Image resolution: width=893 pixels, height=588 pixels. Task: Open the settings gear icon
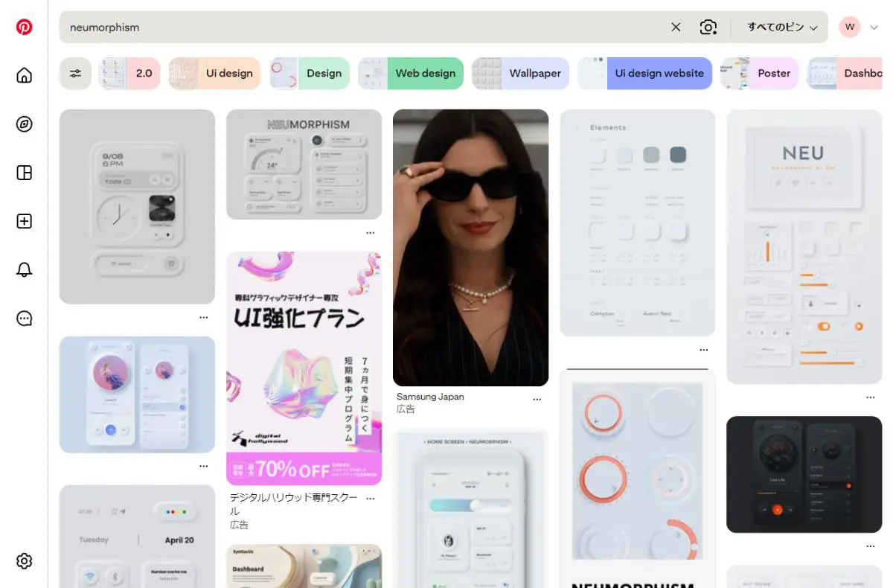[x=25, y=560]
